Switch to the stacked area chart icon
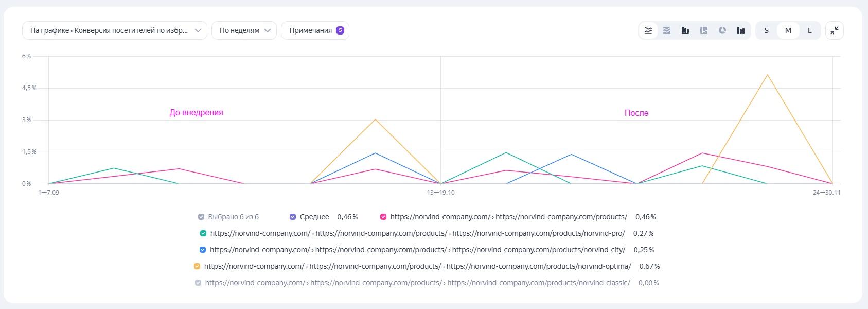 (x=667, y=30)
